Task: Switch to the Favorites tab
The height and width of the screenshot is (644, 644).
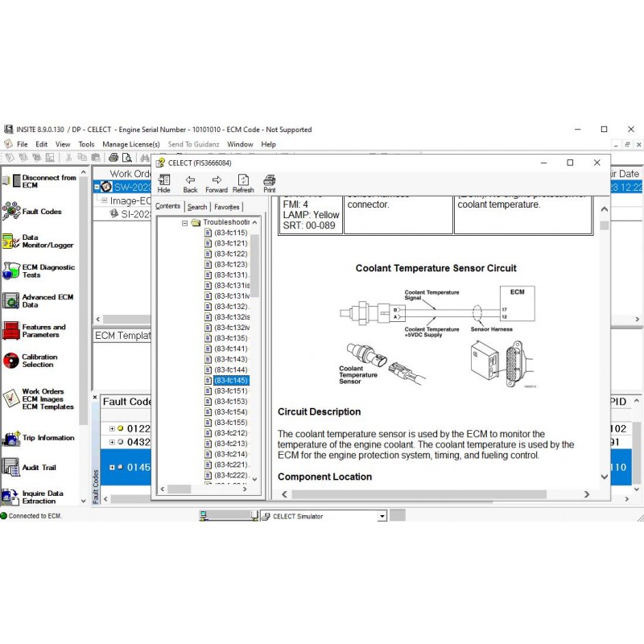Action: tap(226, 206)
